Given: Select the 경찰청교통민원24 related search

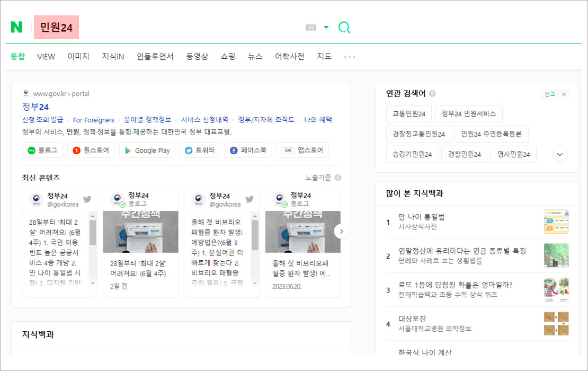Looking at the screenshot, I should coord(418,134).
